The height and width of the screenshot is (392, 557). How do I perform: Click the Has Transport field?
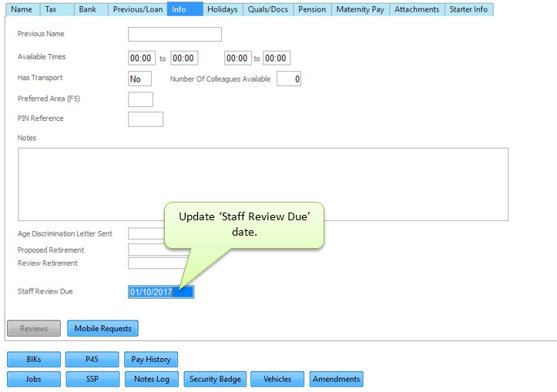[139, 79]
